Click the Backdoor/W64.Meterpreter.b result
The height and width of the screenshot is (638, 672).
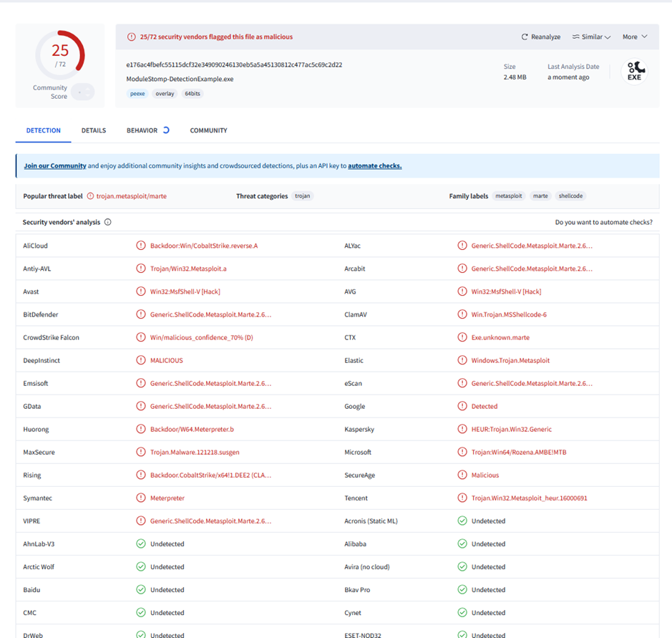192,429
